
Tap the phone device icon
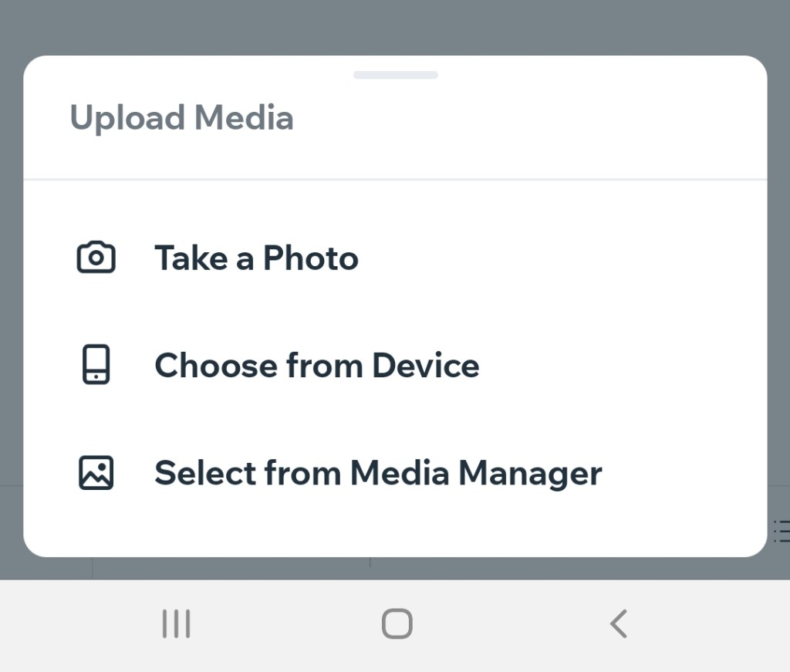tap(96, 365)
